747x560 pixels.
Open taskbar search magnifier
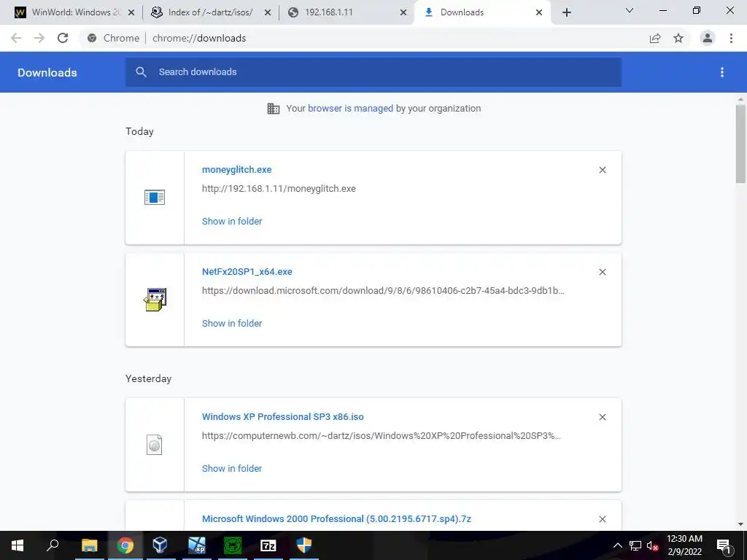pos(53,545)
